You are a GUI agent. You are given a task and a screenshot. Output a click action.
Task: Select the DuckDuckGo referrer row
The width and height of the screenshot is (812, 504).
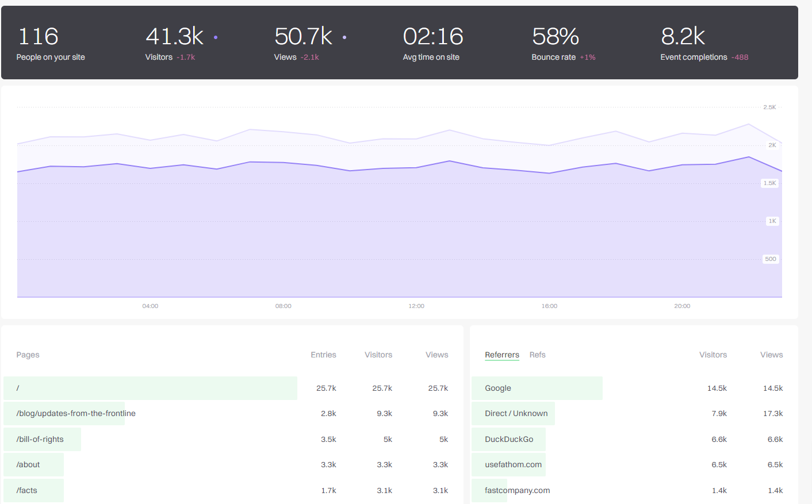click(509, 439)
